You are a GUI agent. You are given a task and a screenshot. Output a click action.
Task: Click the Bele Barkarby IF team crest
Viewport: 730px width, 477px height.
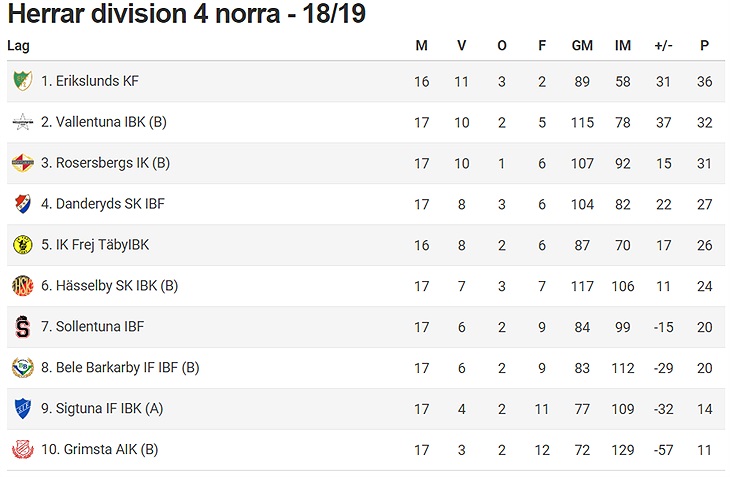22,368
